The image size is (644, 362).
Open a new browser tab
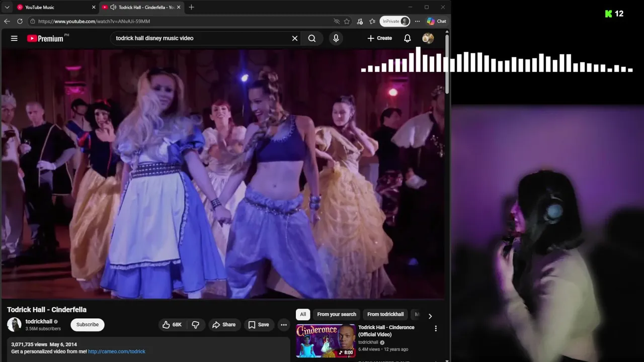pyautogui.click(x=191, y=7)
